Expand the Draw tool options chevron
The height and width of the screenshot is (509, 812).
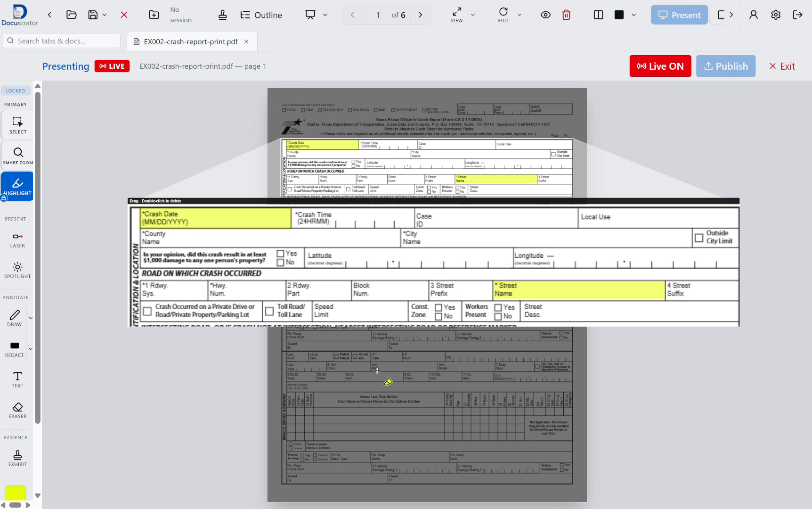click(x=31, y=318)
